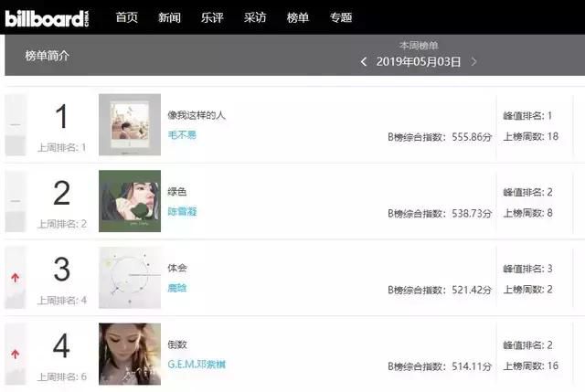Select the 乐评 navigation item
The height and width of the screenshot is (392, 585).
212,17
